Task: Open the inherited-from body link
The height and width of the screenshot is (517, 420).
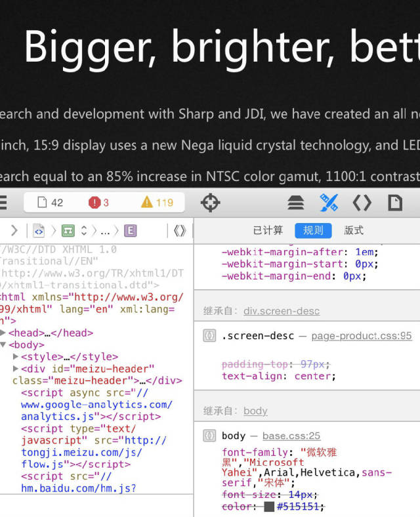Action: point(255,411)
